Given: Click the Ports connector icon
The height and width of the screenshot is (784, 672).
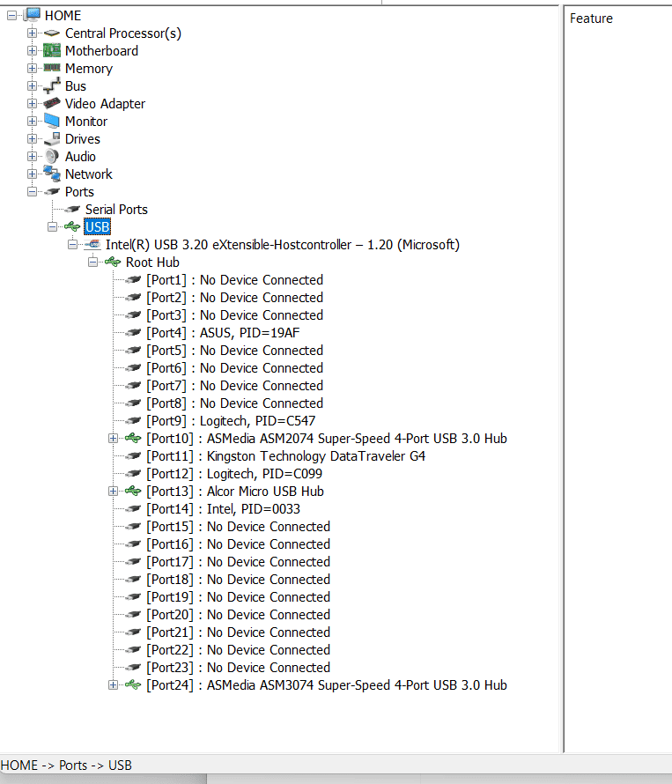Looking at the screenshot, I should coord(51,191).
